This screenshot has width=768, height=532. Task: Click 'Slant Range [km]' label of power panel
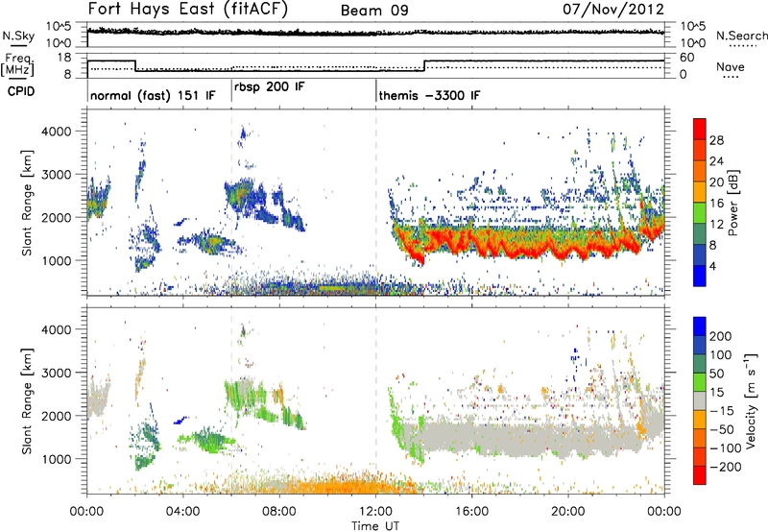27,203
